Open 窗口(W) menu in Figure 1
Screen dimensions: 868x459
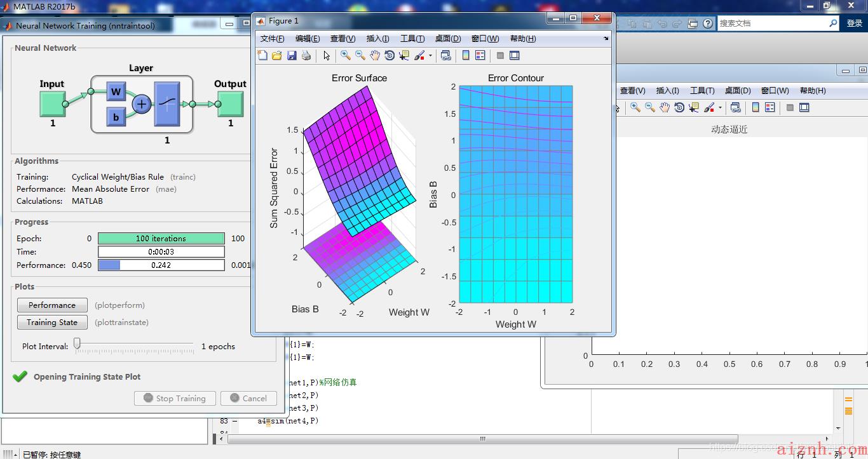pyautogui.click(x=485, y=39)
